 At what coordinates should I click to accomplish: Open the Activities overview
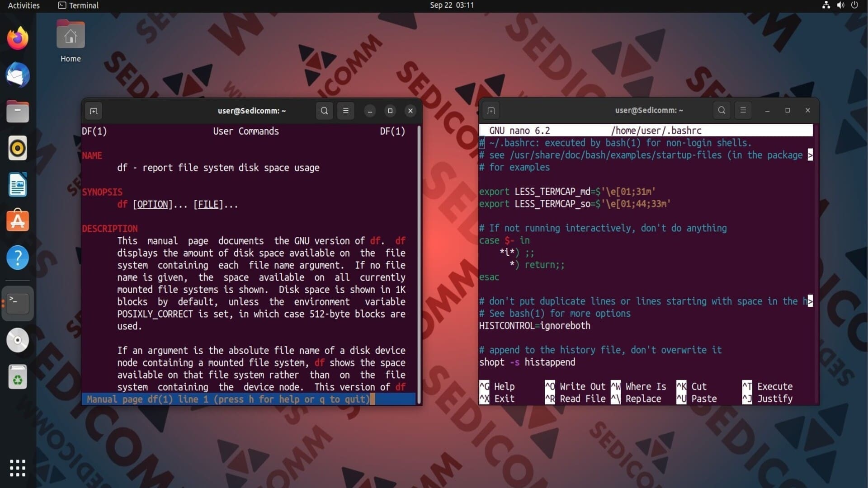point(24,5)
